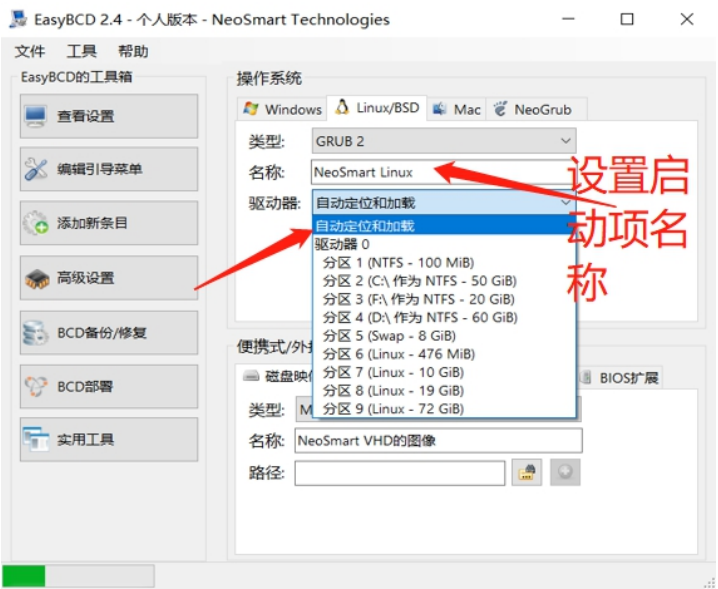Switch to the BIOS扩展 tab
Image resolution: width=718 pixels, height=589 pixels.
coord(620,377)
